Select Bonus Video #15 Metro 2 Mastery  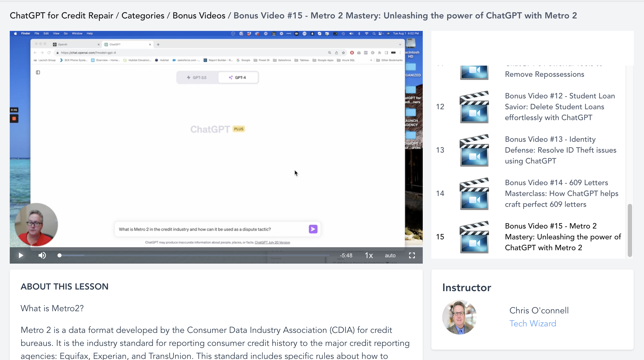coord(563,237)
